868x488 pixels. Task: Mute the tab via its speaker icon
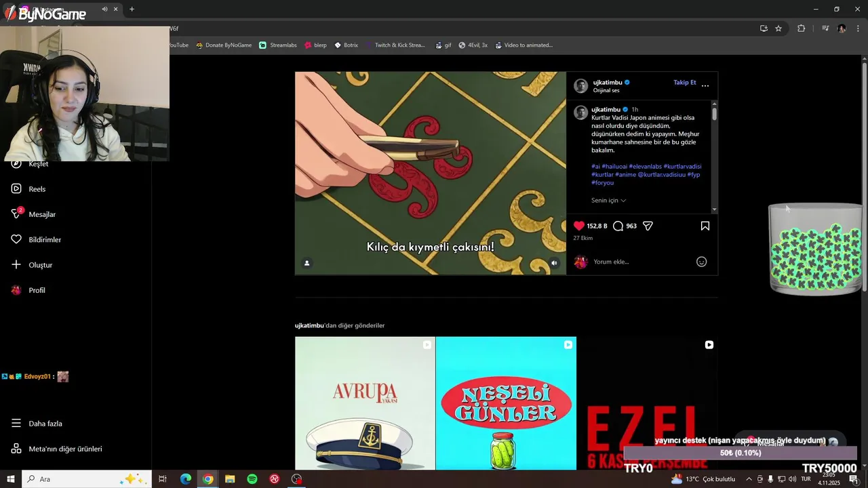[x=104, y=9]
